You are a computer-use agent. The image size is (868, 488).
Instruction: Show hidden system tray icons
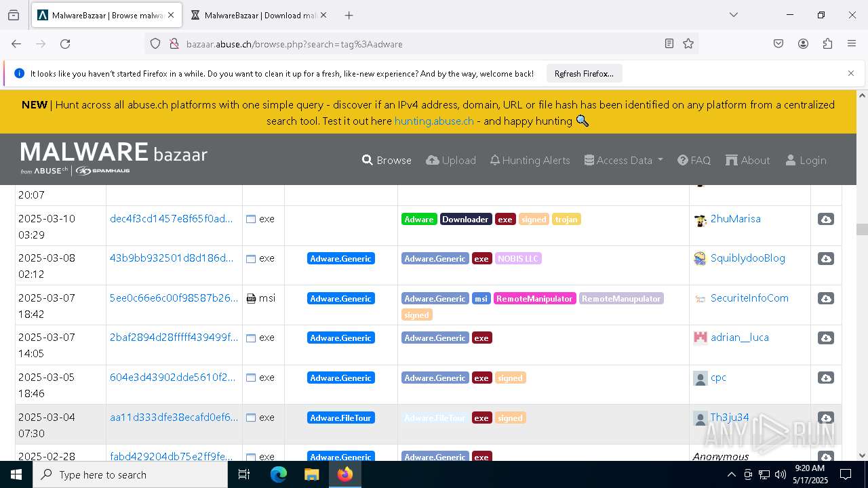click(731, 474)
